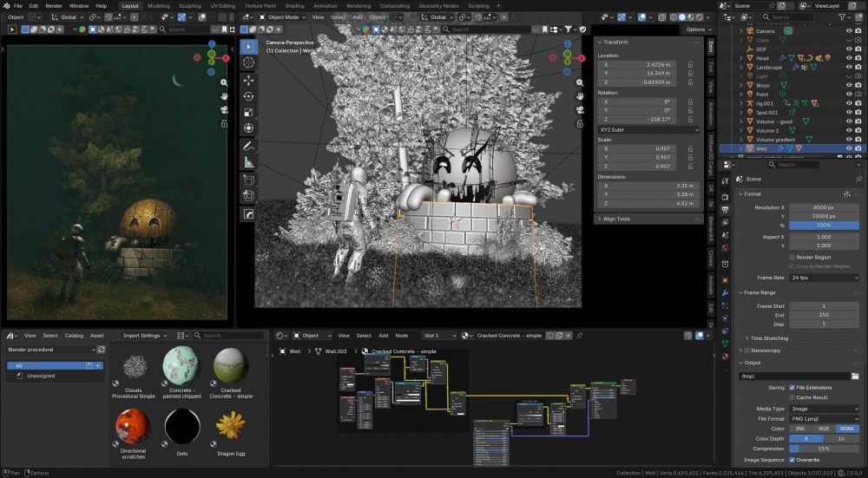Hide the Well object in outliner

(x=849, y=148)
